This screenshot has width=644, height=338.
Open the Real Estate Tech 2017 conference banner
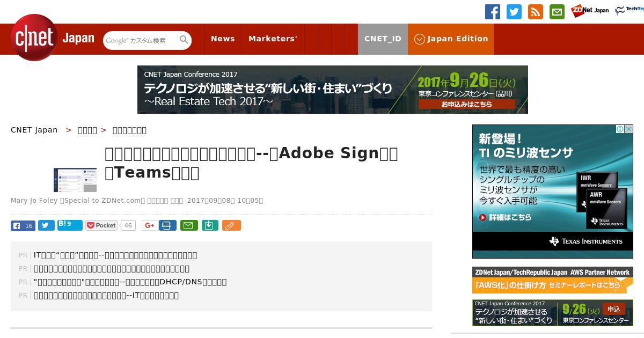click(333, 90)
